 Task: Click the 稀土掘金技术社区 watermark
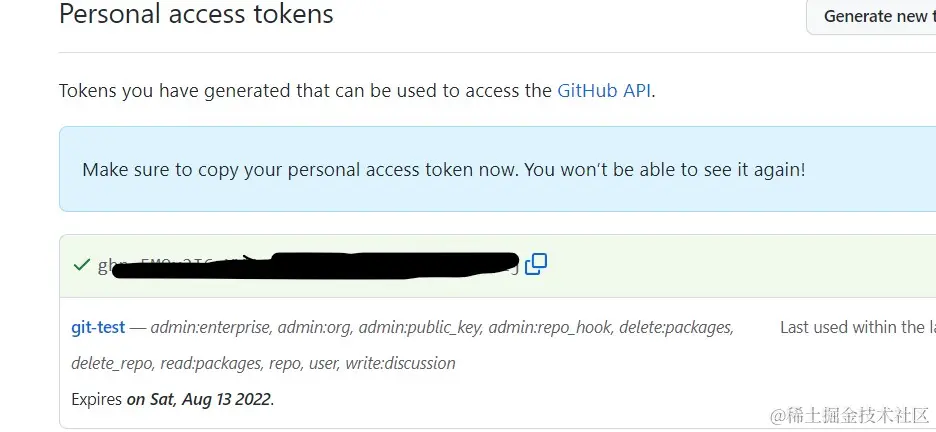[848, 413]
